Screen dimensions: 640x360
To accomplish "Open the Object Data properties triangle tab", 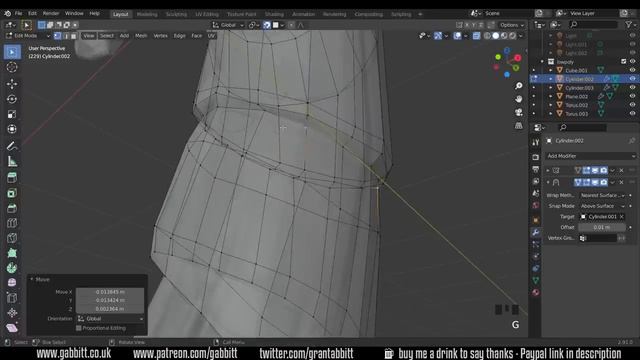I will [536, 280].
